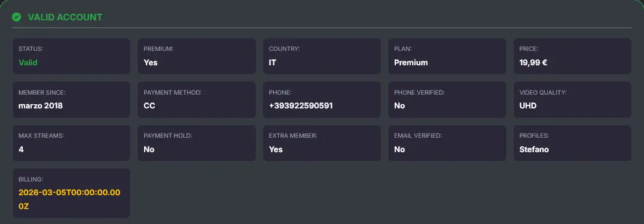
Task: Click the MEMBER SINCE label
Action: coord(42,92)
